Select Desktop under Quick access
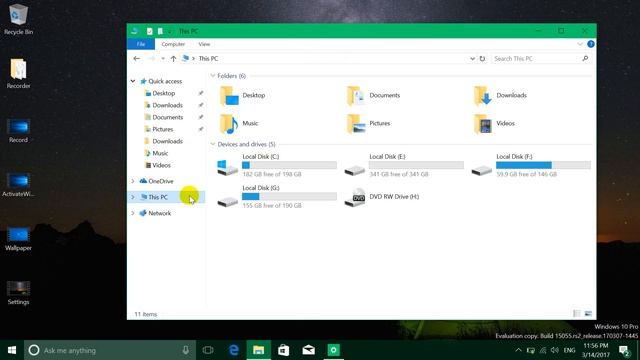Screen dimensions: 640x360 point(164,93)
